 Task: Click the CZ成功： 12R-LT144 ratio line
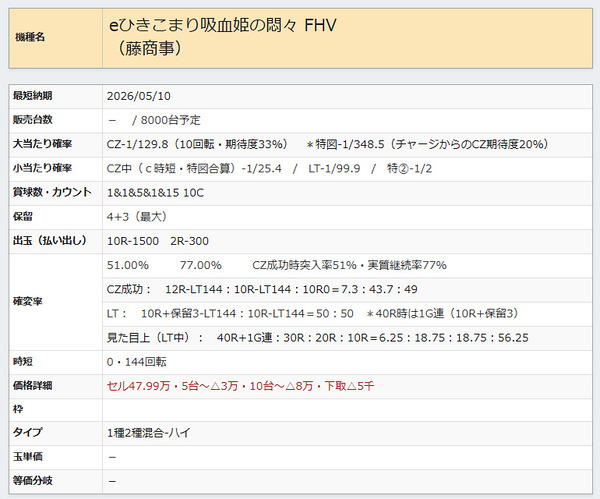click(x=262, y=289)
